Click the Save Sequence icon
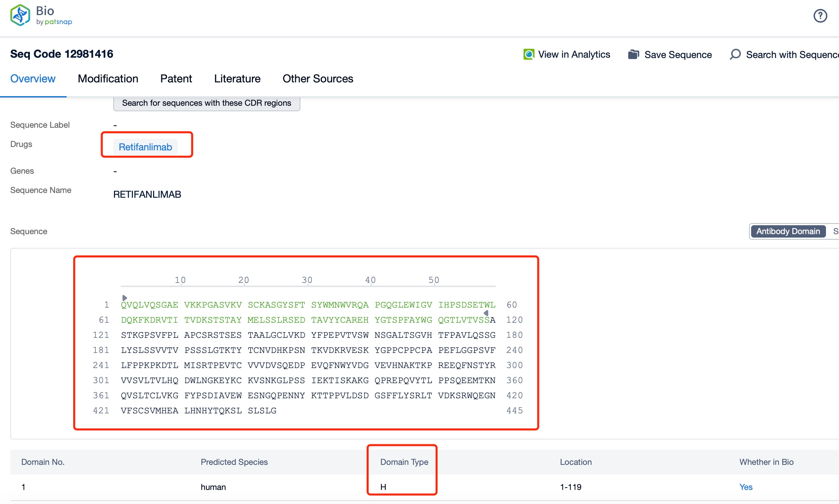 click(633, 54)
